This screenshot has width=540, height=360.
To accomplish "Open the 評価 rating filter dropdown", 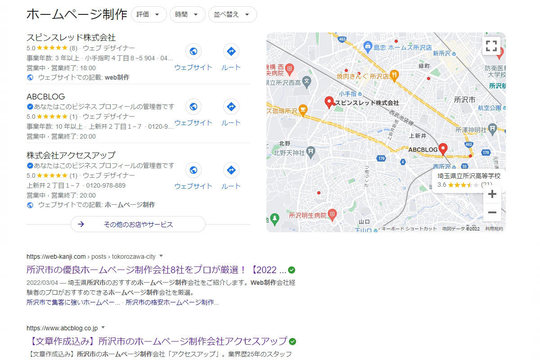I will 148,14.
